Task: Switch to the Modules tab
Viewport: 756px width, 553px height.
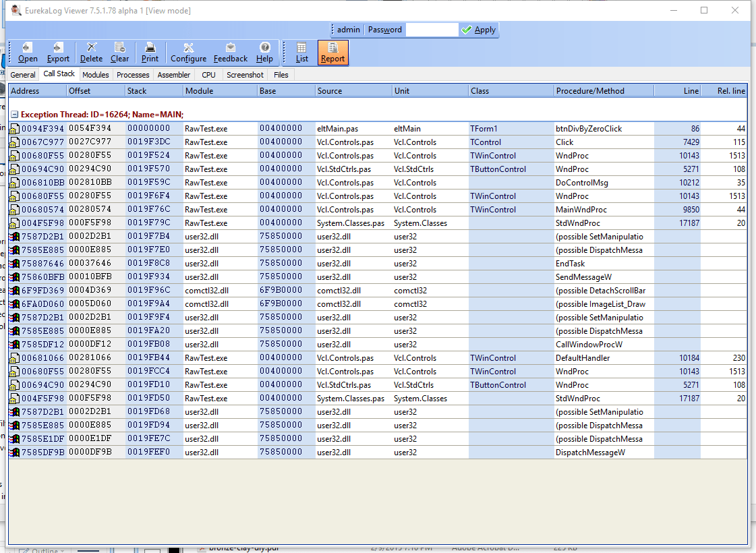Action: 95,75
